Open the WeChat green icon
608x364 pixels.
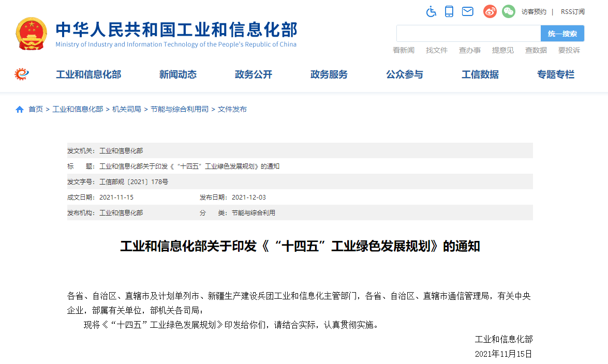pyautogui.click(x=509, y=11)
